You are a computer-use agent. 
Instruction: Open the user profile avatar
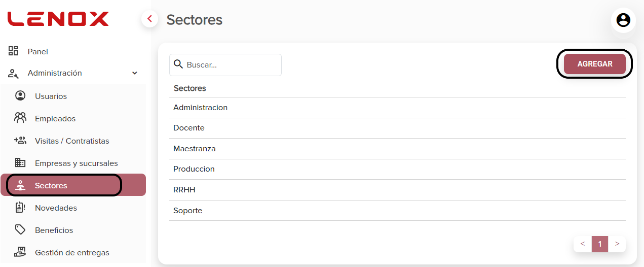click(x=623, y=20)
